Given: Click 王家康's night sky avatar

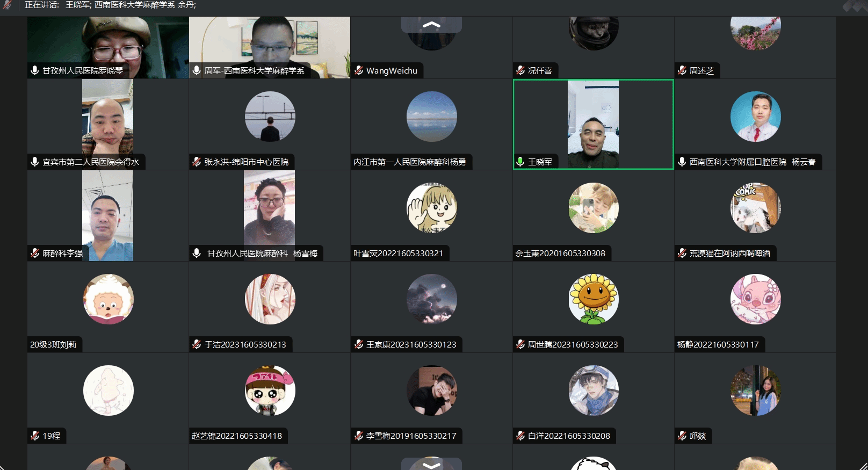Looking at the screenshot, I should 431,299.
